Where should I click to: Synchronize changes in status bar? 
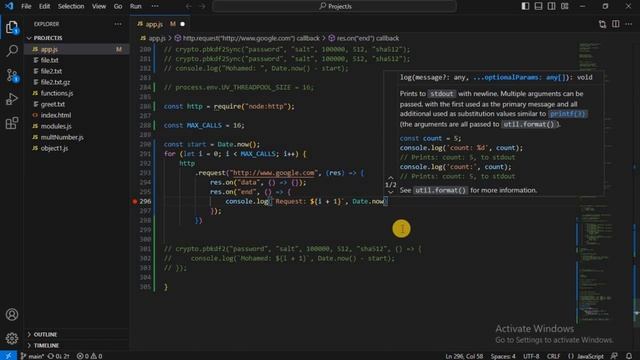click(x=59, y=356)
